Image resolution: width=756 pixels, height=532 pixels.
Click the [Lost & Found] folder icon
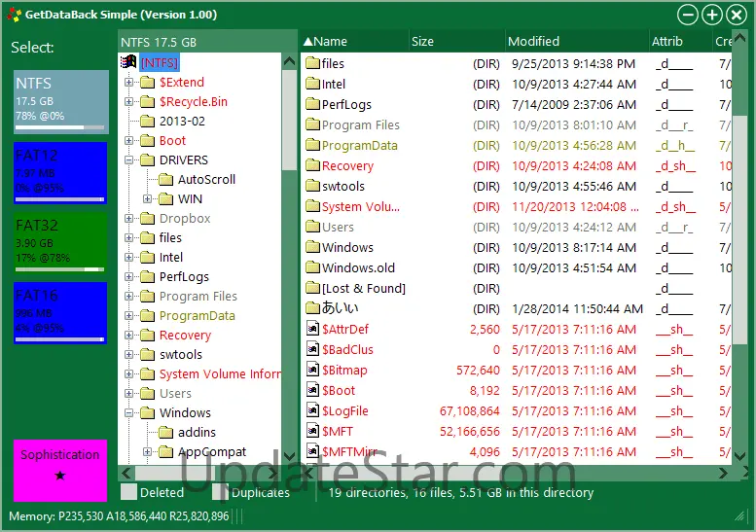tap(313, 288)
